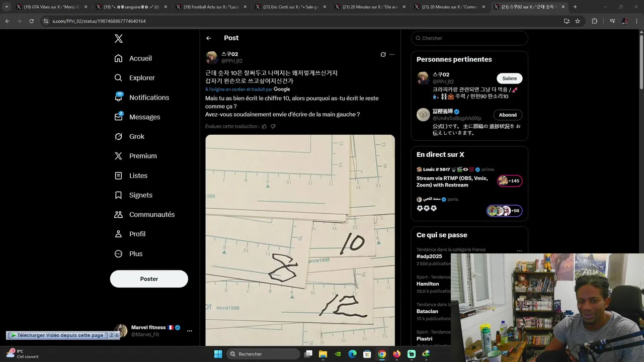Open the Windows Start menu
The image size is (644, 362).
click(x=218, y=354)
